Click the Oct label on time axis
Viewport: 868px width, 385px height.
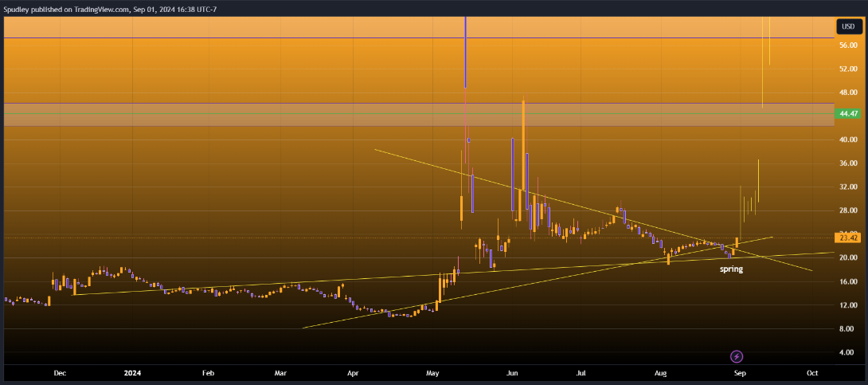812,373
